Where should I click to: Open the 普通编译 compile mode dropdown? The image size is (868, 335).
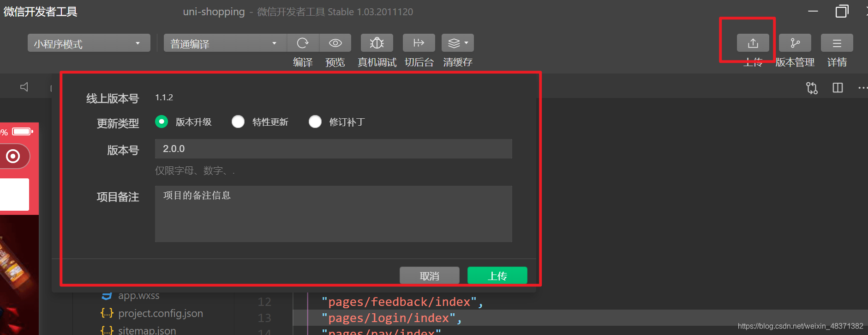[x=225, y=43]
